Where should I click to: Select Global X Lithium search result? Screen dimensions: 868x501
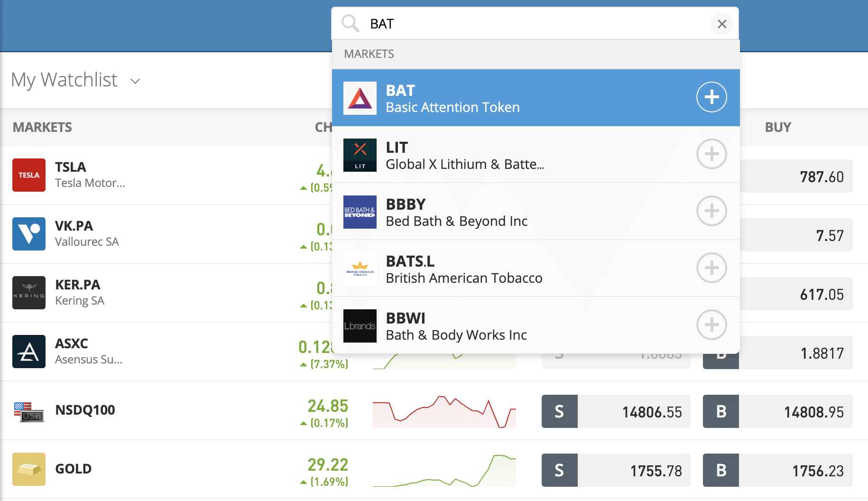coord(536,155)
